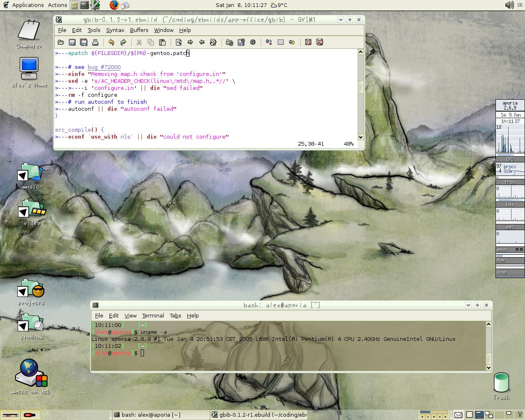Undo the last edit using GVim toolbar

point(111,42)
